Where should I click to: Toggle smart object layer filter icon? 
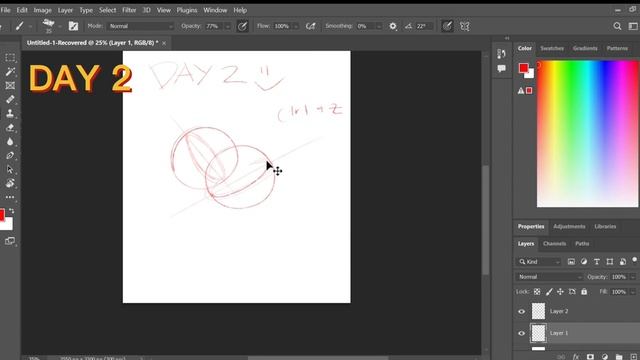623,262
